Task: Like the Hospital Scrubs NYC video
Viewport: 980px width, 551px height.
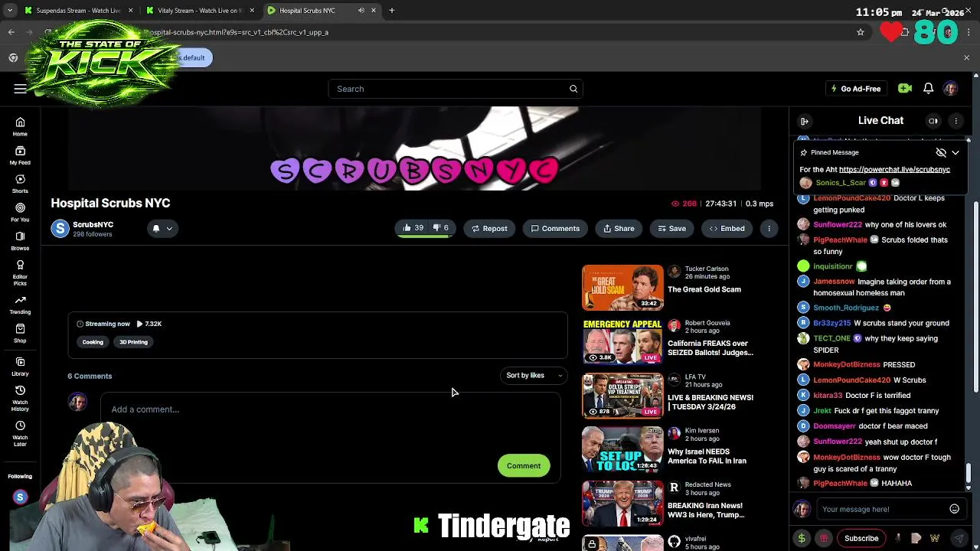Action: click(x=413, y=228)
